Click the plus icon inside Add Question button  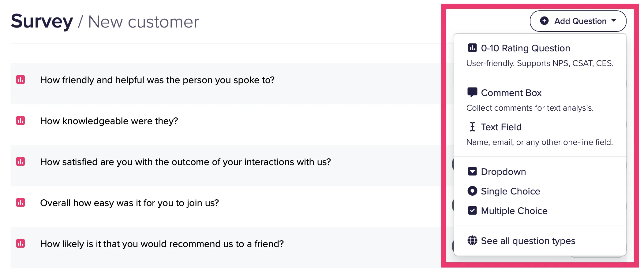point(544,21)
